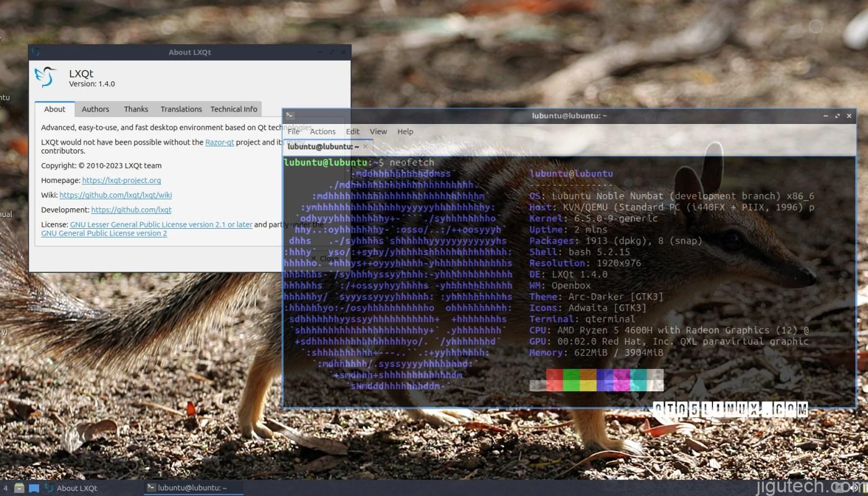The image size is (868, 496).
Task: Activate About LXQt taskbar entry
Action: point(71,488)
